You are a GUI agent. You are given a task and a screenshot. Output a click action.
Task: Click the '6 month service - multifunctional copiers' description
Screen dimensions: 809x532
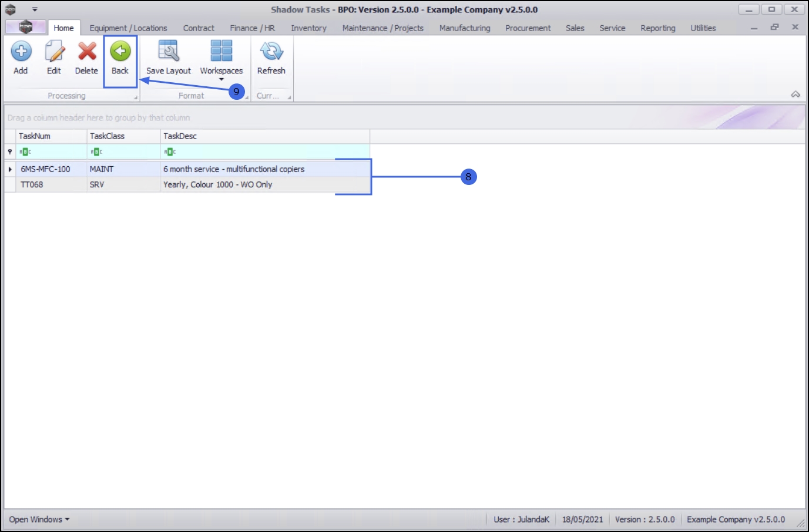click(x=234, y=169)
